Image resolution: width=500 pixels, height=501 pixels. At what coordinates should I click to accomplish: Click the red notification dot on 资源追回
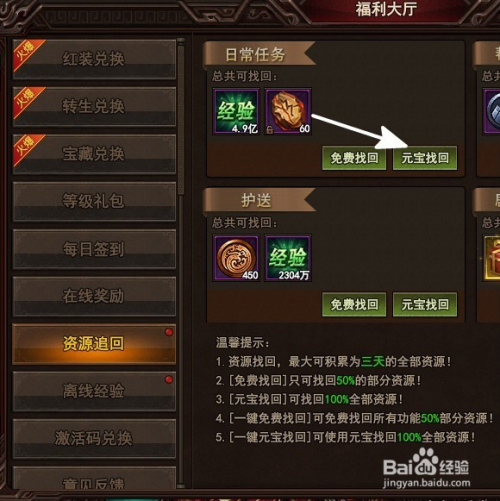(x=169, y=332)
